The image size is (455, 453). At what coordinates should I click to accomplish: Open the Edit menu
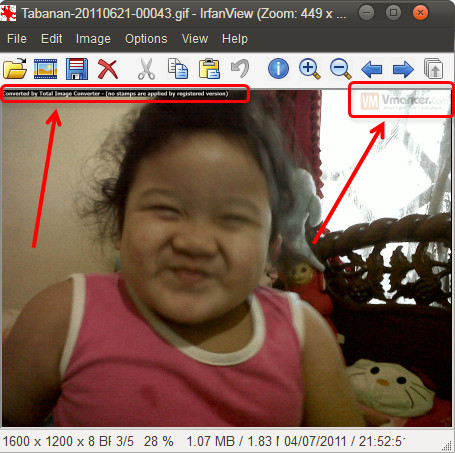[x=51, y=39]
